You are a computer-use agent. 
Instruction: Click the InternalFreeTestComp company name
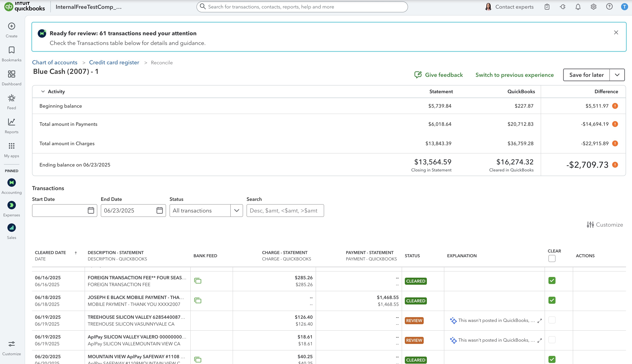(x=88, y=7)
